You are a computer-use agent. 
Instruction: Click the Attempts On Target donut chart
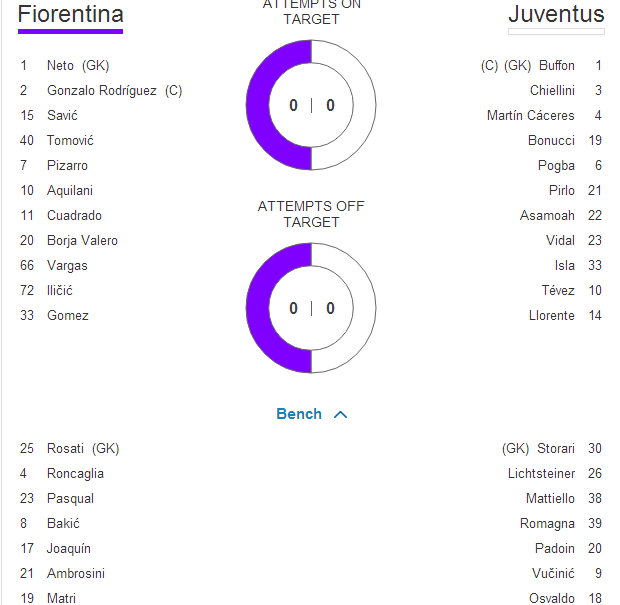311,105
